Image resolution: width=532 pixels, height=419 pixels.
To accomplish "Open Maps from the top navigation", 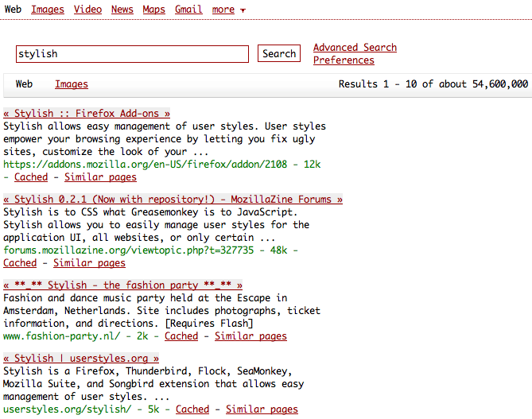I will (x=153, y=10).
